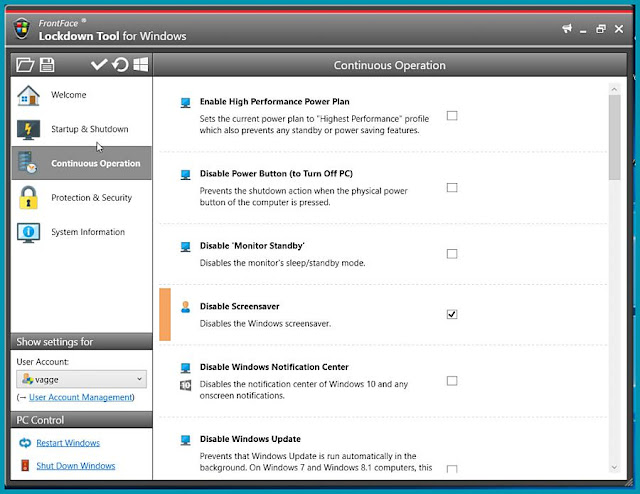This screenshot has height=494, width=640.
Task: Click the monitor icon beside Disable 'Monitor Standby'
Action: pyautogui.click(x=185, y=247)
